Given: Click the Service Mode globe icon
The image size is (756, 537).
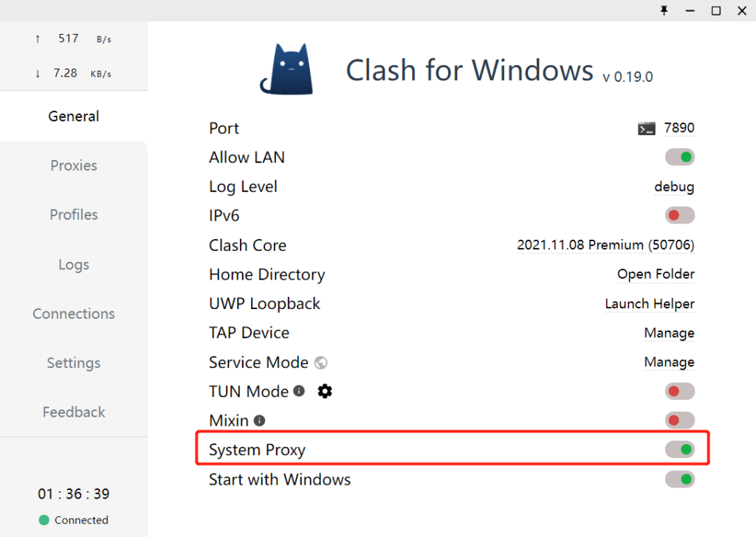Looking at the screenshot, I should pos(320,362).
